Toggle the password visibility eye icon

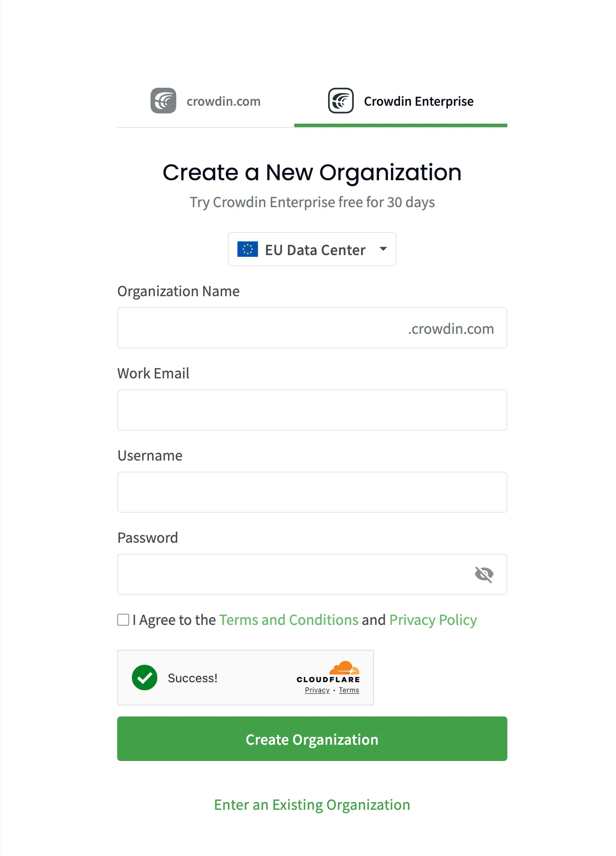pyautogui.click(x=484, y=574)
